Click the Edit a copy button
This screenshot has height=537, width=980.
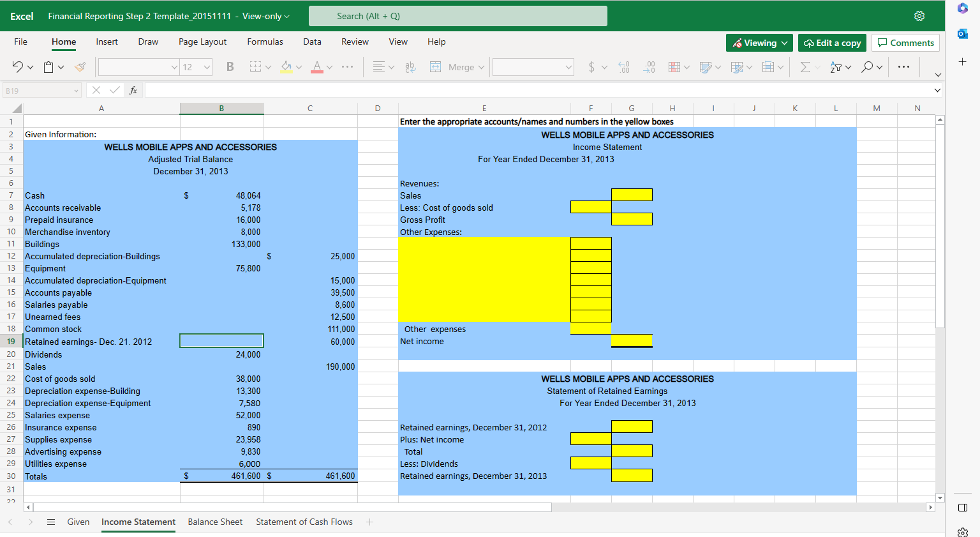click(x=832, y=43)
